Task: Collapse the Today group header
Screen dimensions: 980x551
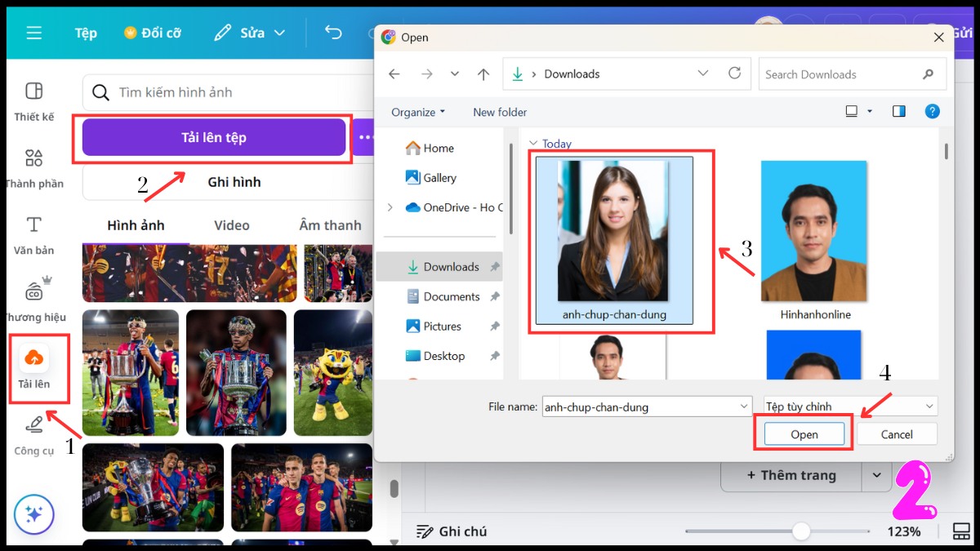Action: point(534,144)
